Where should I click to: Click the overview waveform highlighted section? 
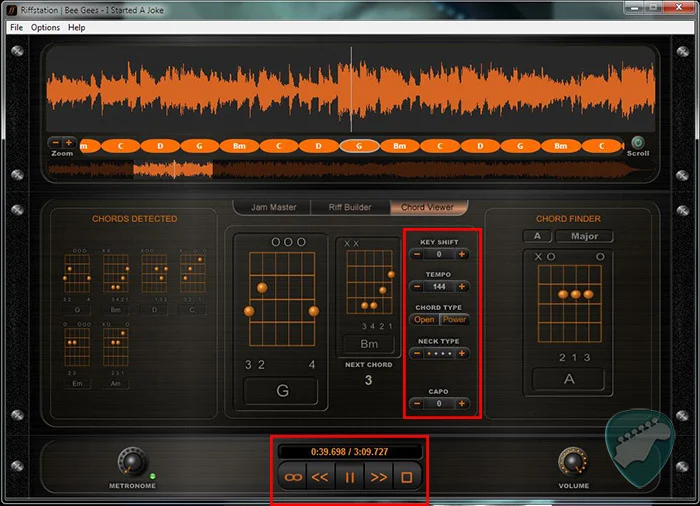point(173,170)
